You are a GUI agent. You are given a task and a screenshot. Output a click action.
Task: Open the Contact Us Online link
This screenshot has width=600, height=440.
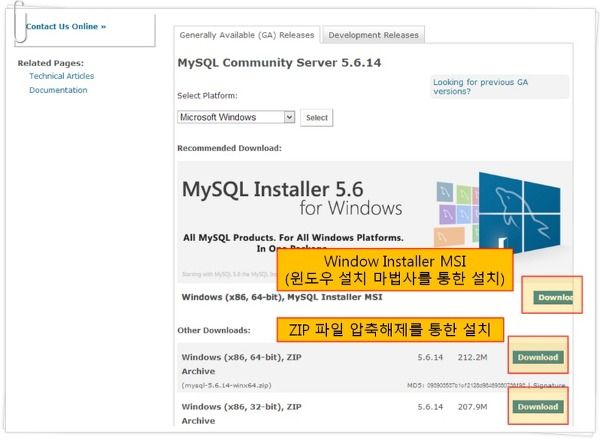click(65, 26)
